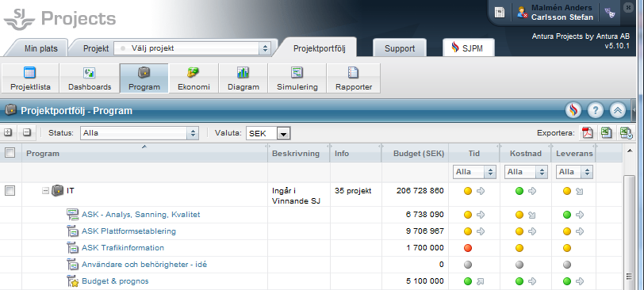This screenshot has height=290, width=644.
Task: Select the Program toolbar button
Action: (x=144, y=78)
